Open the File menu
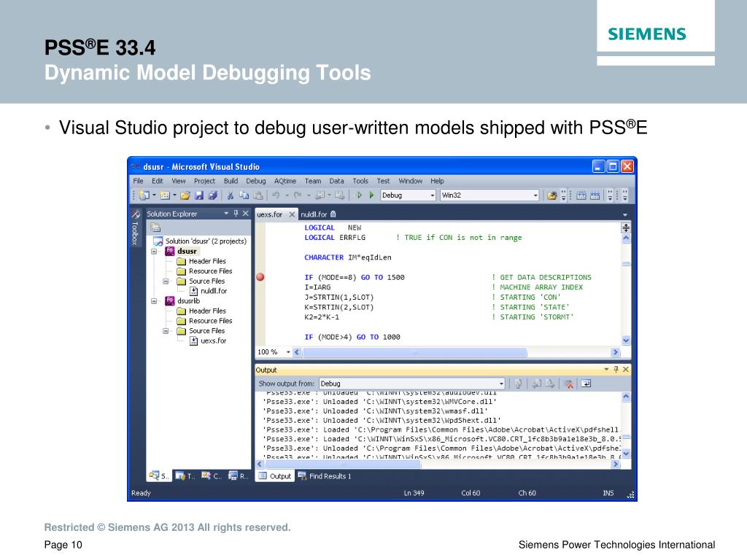The width and height of the screenshot is (747, 560). pyautogui.click(x=138, y=181)
